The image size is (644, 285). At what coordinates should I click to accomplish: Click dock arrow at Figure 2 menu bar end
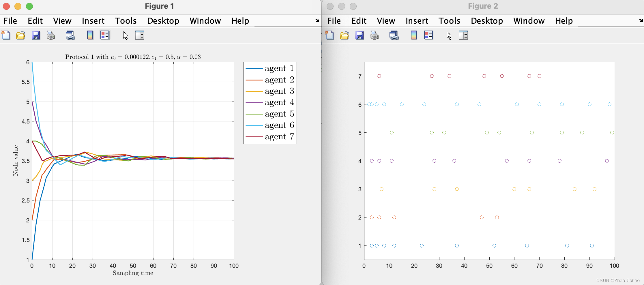point(641,20)
